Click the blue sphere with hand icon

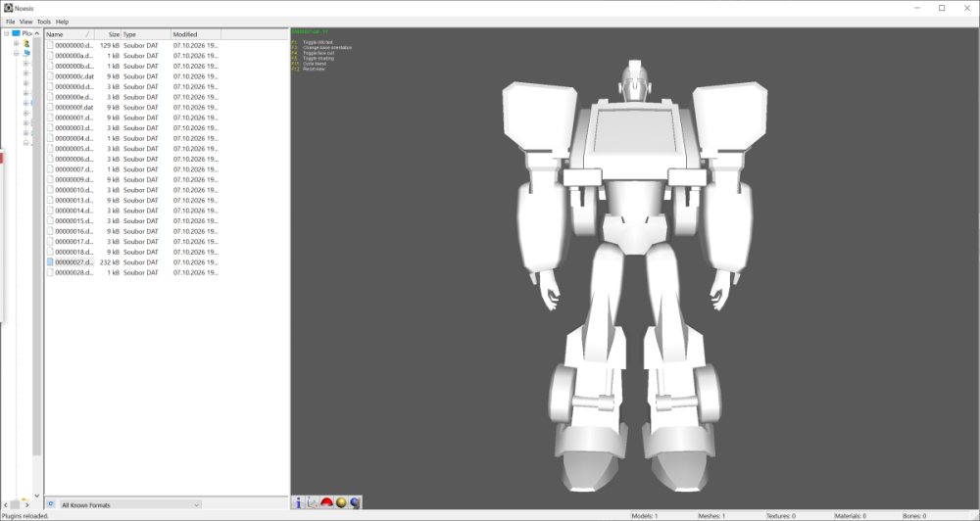(x=356, y=502)
